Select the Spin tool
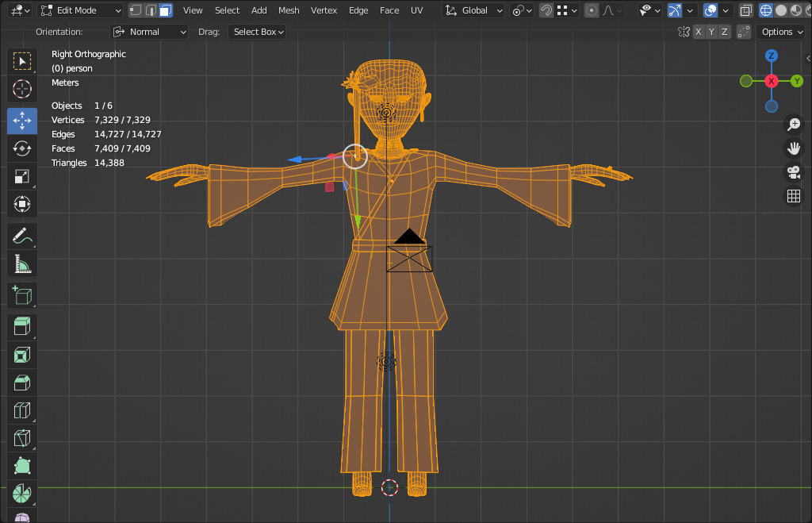This screenshot has width=812, height=523. [x=21, y=494]
